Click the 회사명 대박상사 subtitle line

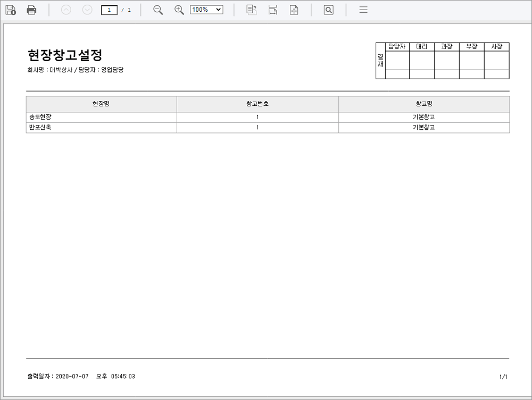[x=76, y=70]
